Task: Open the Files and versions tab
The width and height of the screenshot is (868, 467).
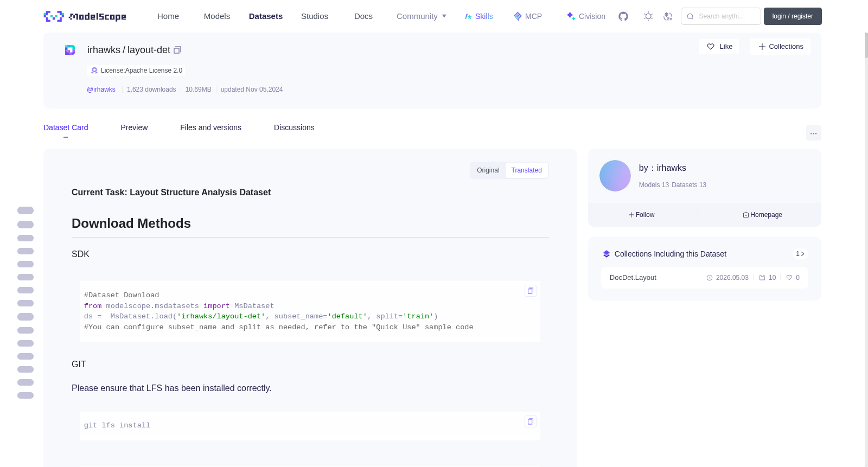Action: pos(210,127)
